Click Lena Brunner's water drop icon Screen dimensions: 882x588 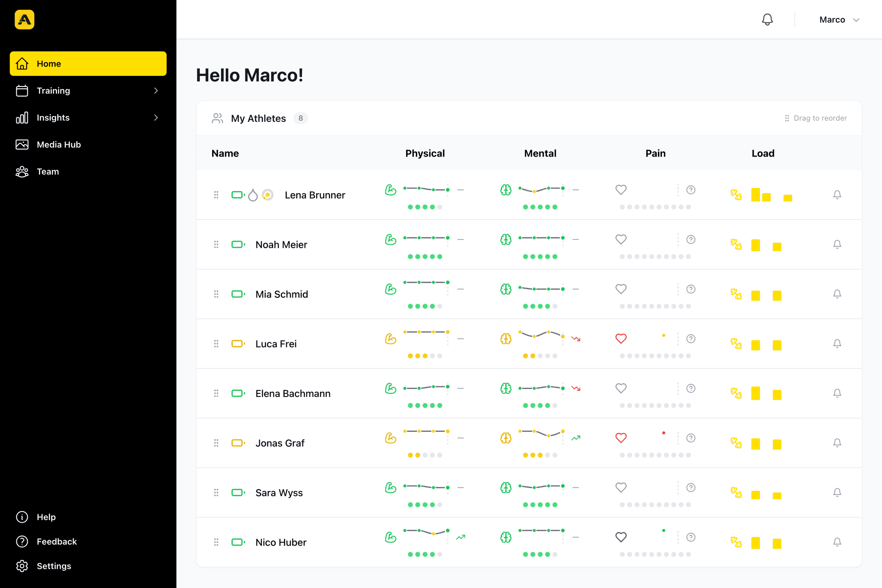(x=253, y=195)
